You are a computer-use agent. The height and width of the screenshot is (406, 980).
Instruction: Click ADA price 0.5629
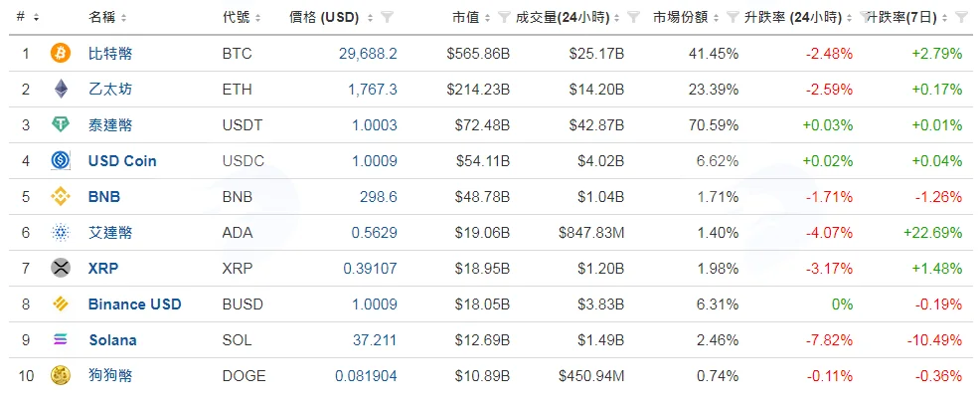click(x=375, y=233)
